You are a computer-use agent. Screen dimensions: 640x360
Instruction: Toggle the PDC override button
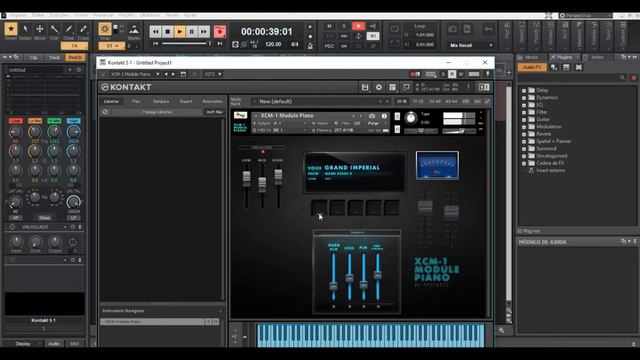coord(329,46)
